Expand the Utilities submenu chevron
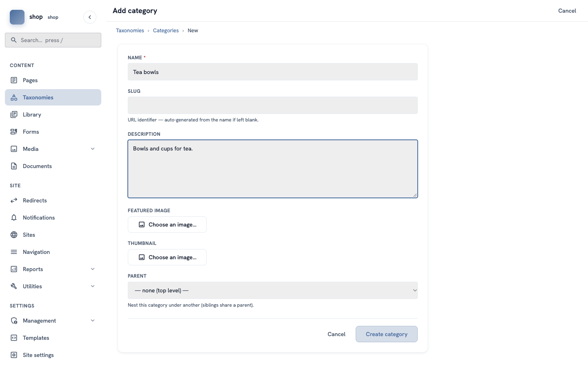The height and width of the screenshot is (368, 588). click(x=93, y=286)
